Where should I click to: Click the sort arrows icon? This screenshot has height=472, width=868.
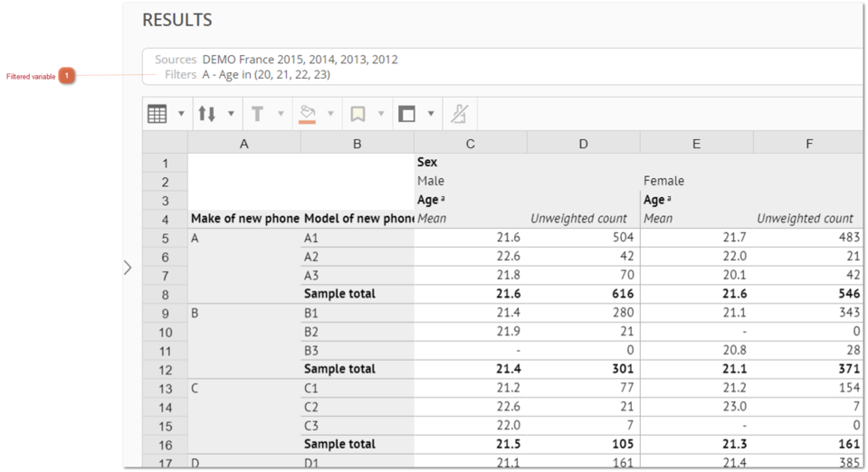click(x=207, y=114)
